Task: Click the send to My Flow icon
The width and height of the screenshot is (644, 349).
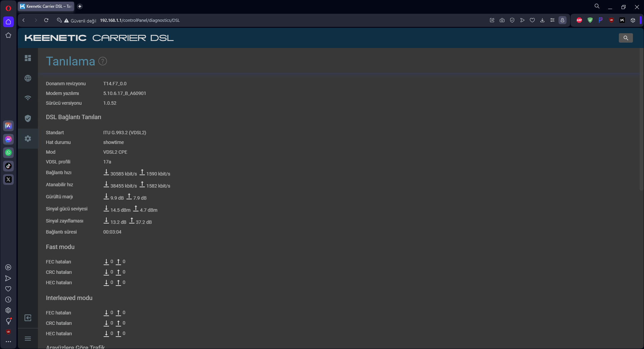Action: tap(522, 20)
